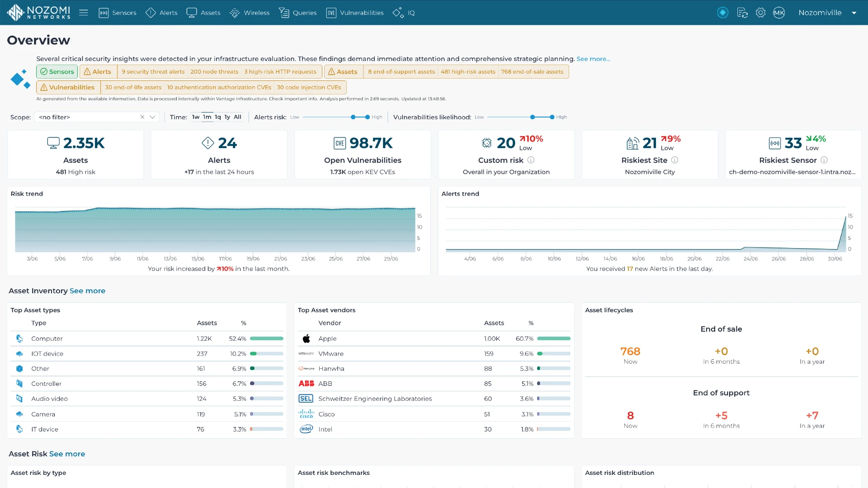Click the green Sensors insight tag
The width and height of the screenshot is (868, 488).
[57, 71]
